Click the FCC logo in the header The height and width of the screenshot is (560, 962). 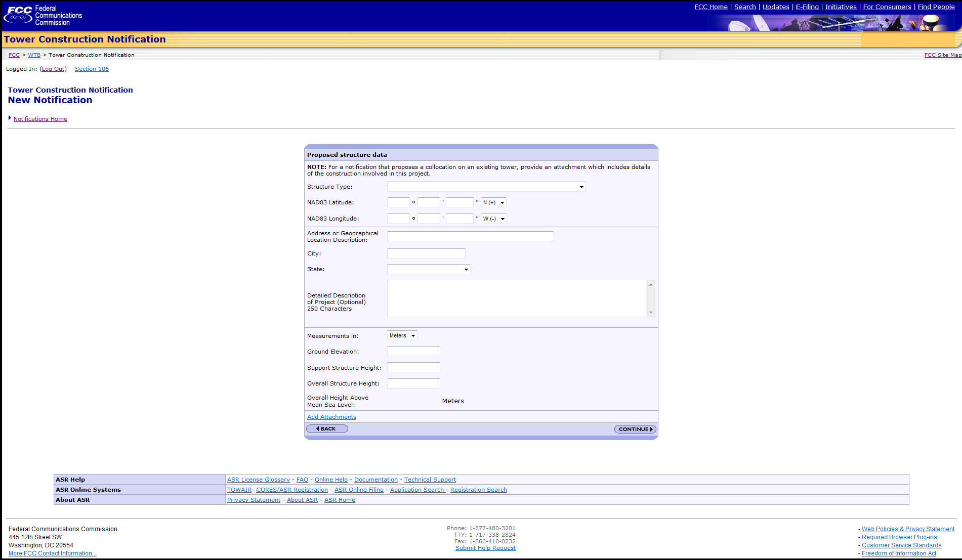coord(43,15)
